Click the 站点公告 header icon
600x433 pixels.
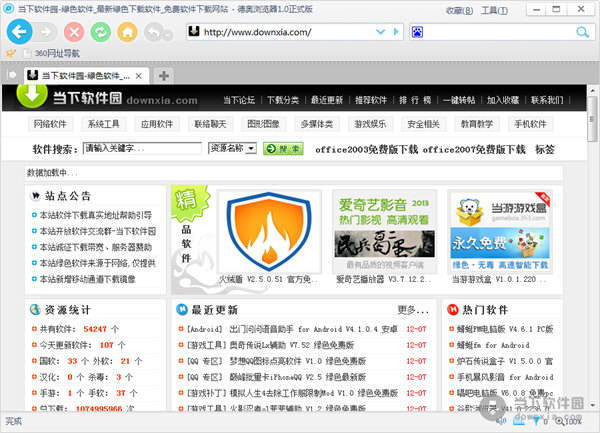[x=36, y=196]
